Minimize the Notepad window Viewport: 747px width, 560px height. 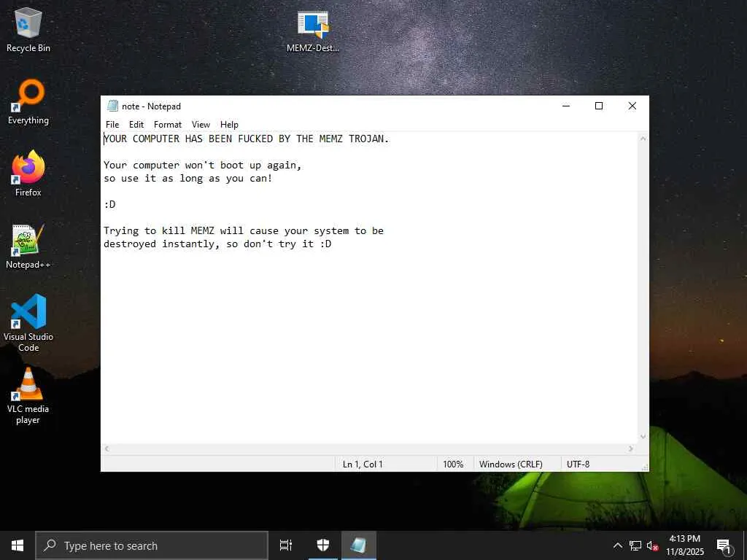566,106
